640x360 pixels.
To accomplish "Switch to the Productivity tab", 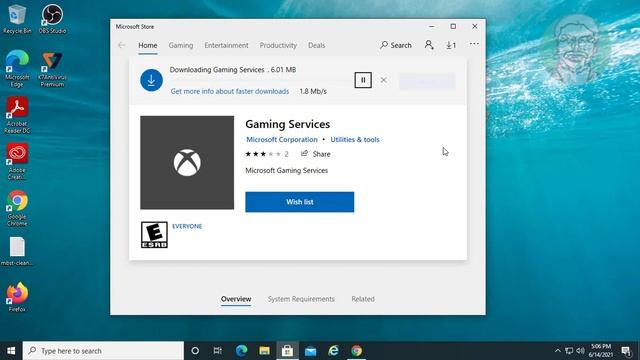I will tap(278, 45).
